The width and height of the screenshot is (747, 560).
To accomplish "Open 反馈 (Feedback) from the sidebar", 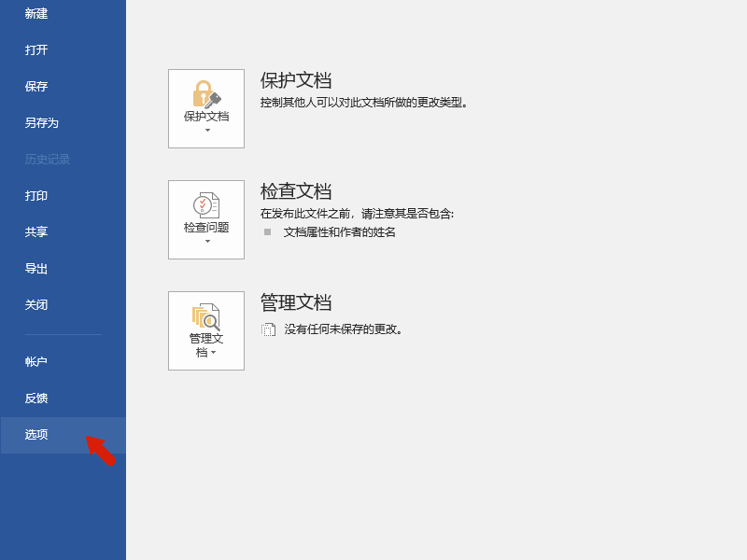I will [x=35, y=399].
